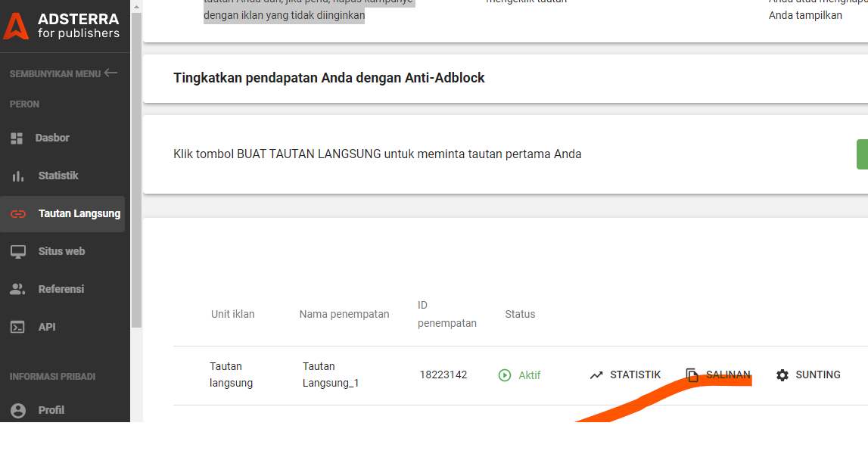Viewport: 868px width, 460px height.
Task: Click the 'Anda tampilkan' text
Action: (805, 15)
